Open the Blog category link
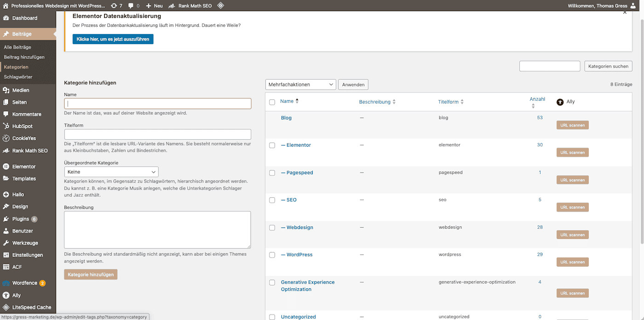Viewport: 644px width, 320px height. point(286,117)
